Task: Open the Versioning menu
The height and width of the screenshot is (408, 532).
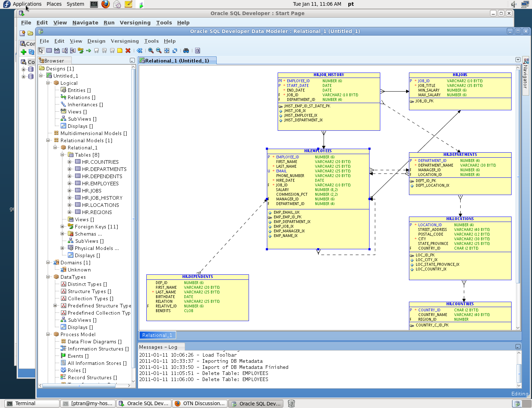Action: tap(124, 41)
